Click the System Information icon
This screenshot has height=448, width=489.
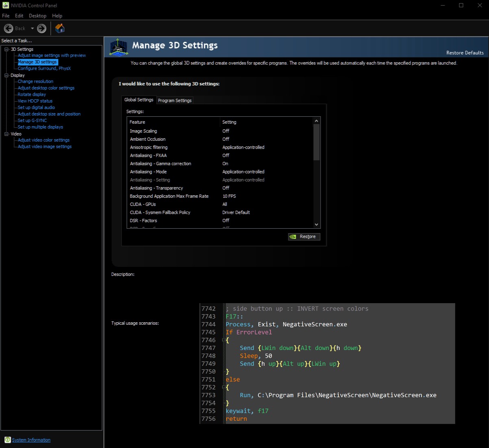coord(7,440)
